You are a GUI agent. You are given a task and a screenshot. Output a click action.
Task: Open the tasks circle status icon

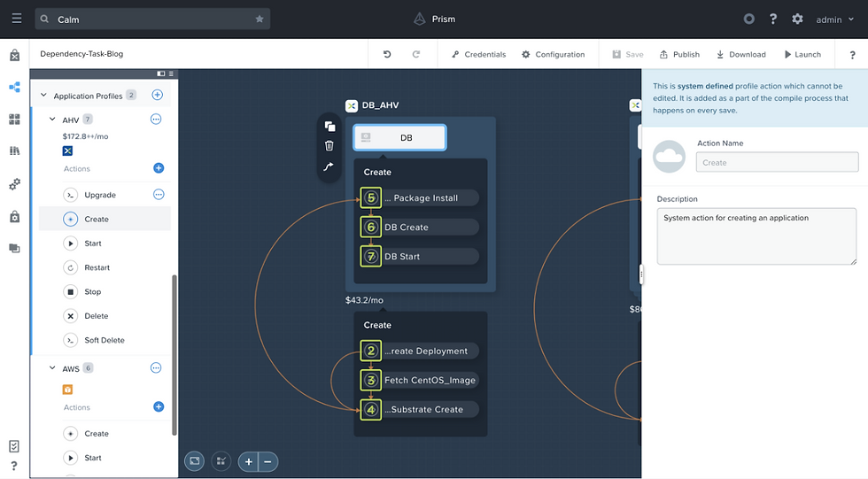(x=748, y=19)
